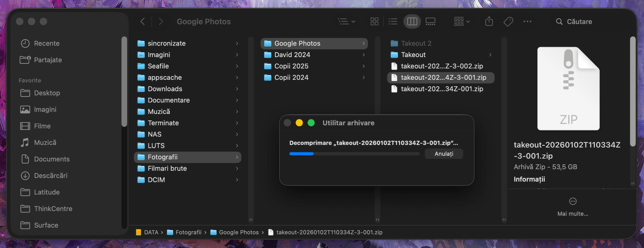
Task: Open the Copii 2025 folder
Action: click(291, 66)
